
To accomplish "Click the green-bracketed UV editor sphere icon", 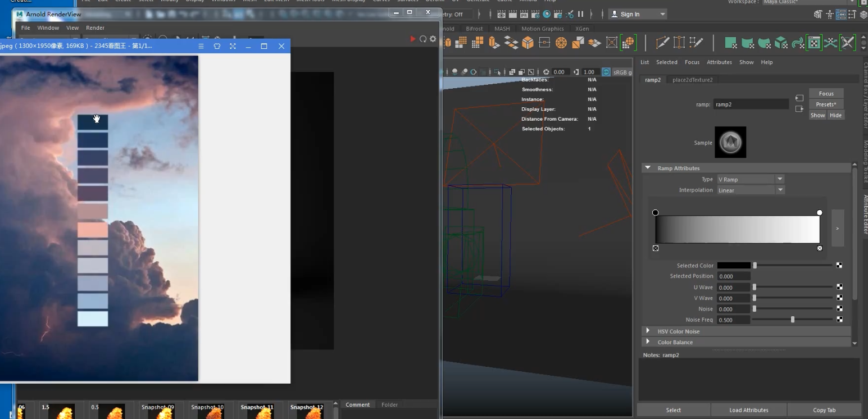I will coord(629,43).
